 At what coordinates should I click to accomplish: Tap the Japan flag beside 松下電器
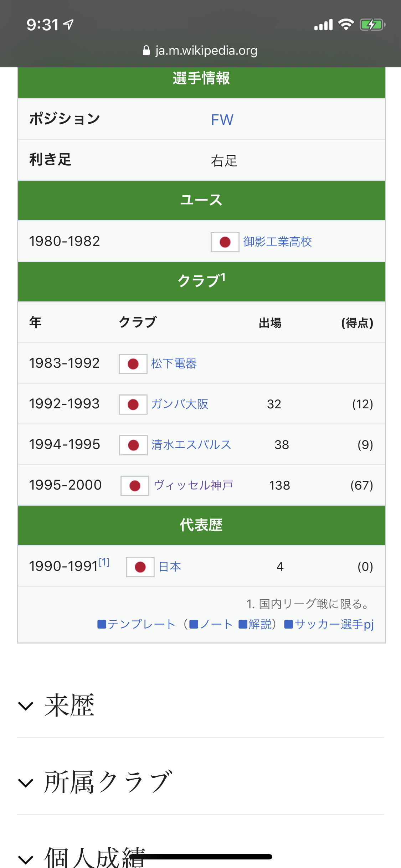pos(133,364)
